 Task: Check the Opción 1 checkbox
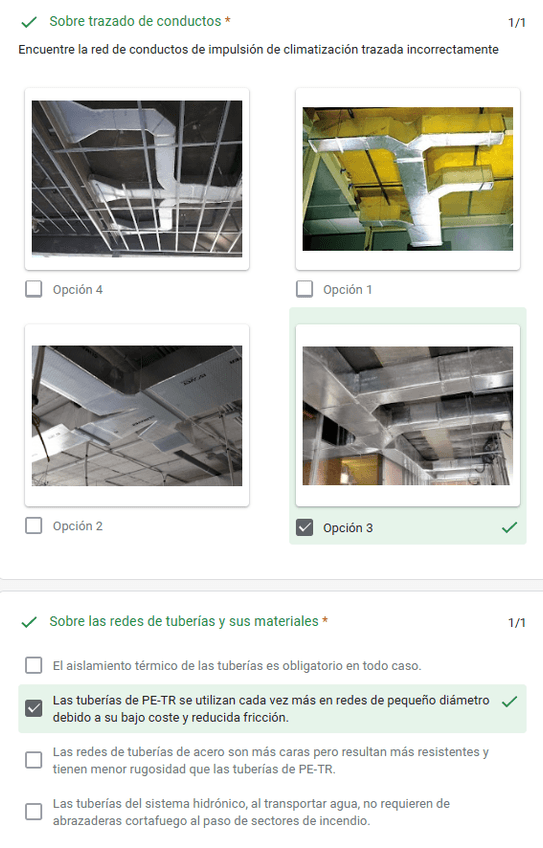pos(304,289)
